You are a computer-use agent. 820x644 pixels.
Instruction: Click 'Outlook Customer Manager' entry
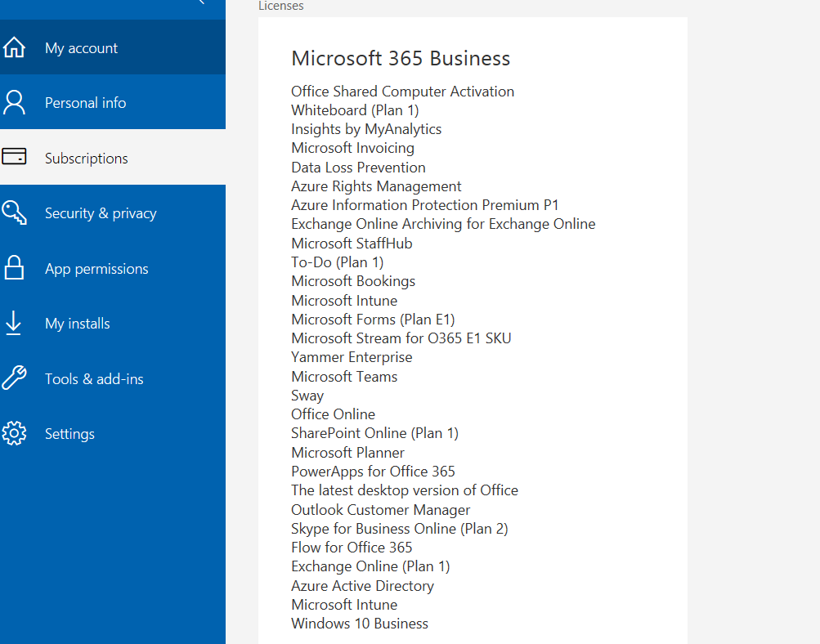point(381,510)
